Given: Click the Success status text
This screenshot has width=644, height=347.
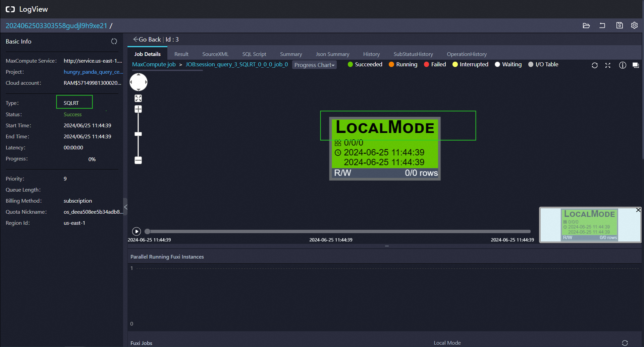Looking at the screenshot, I should click(72, 114).
